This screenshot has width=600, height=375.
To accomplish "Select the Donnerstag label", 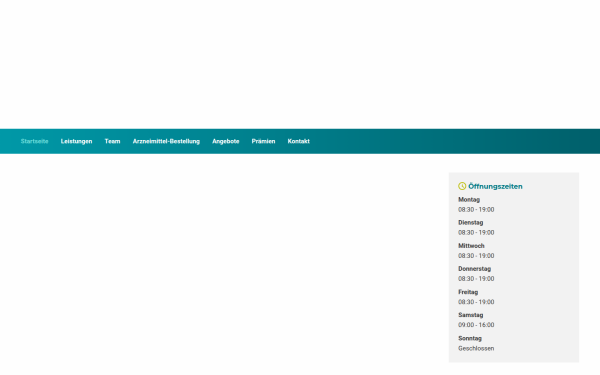I will [x=474, y=269].
